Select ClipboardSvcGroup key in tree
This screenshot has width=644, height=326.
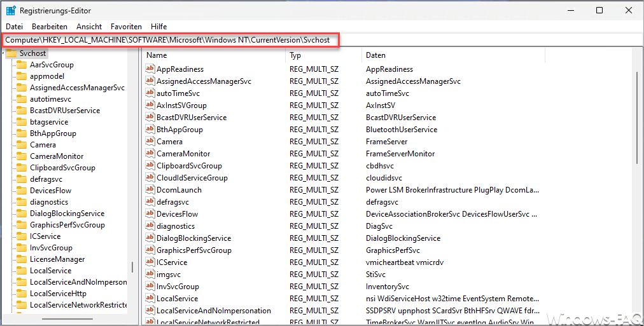tap(62, 168)
